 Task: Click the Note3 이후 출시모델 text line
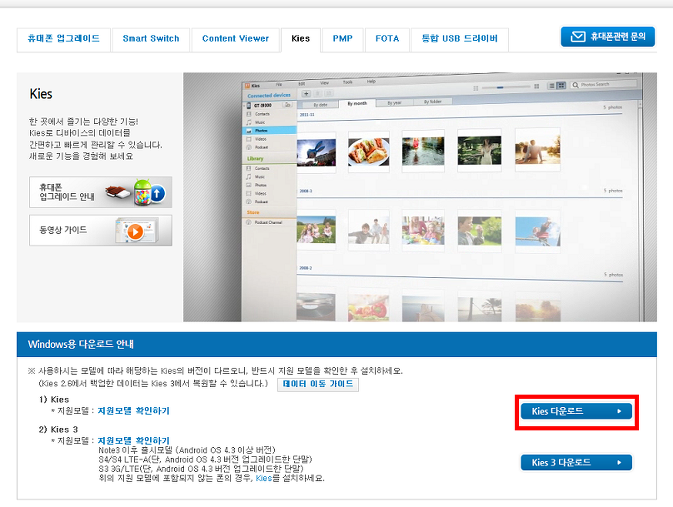click(x=187, y=450)
